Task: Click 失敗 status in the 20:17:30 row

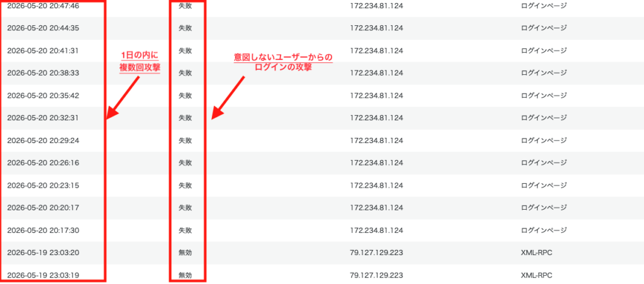Action: pos(186,230)
